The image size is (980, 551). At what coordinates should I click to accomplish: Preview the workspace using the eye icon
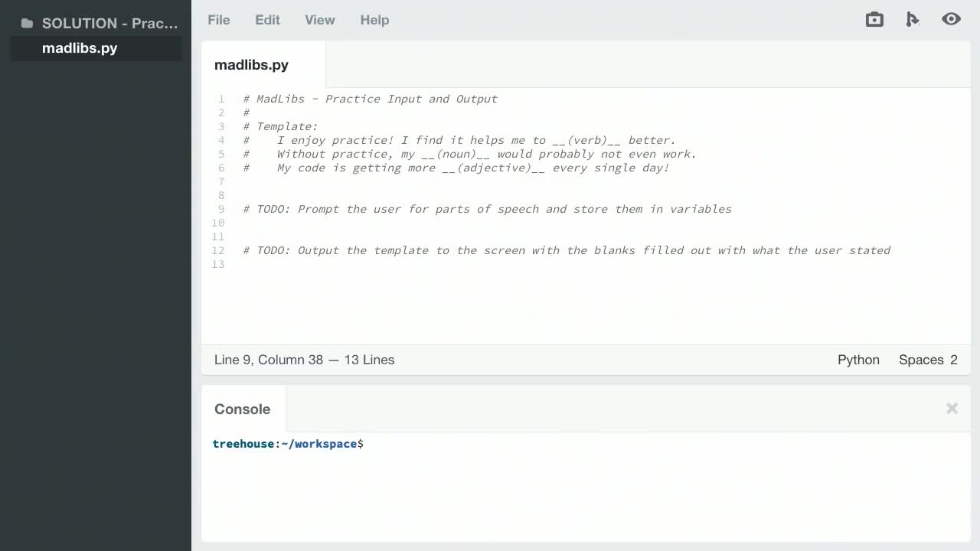951,19
